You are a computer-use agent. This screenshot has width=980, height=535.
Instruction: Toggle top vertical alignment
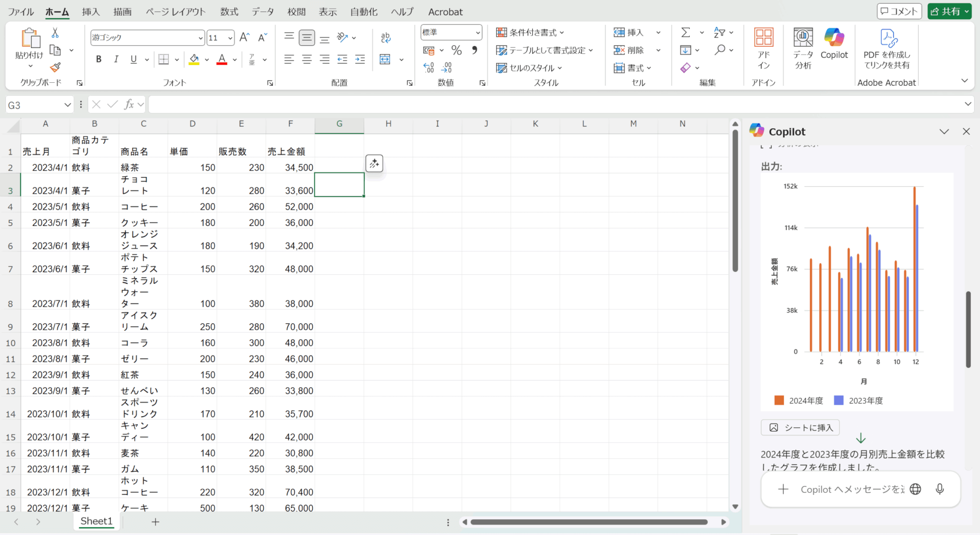point(289,37)
